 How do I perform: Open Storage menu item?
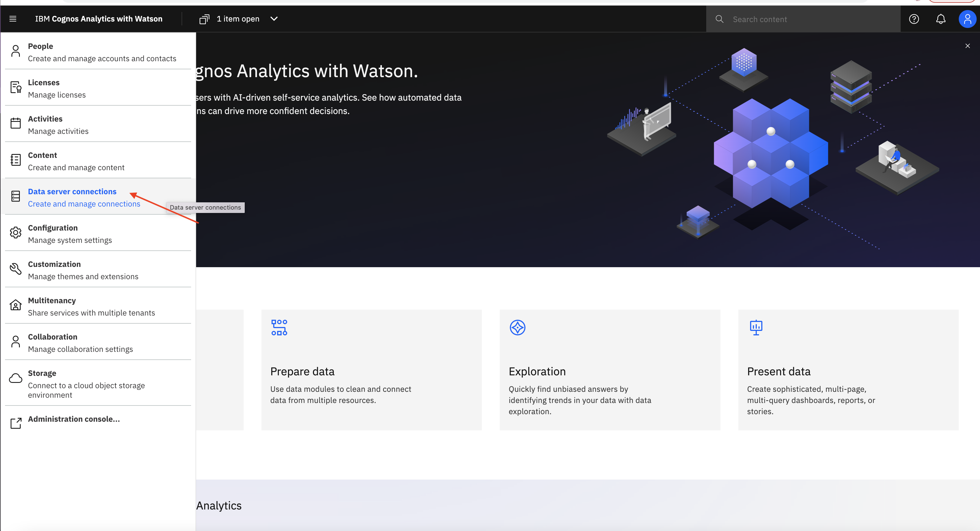click(x=98, y=383)
